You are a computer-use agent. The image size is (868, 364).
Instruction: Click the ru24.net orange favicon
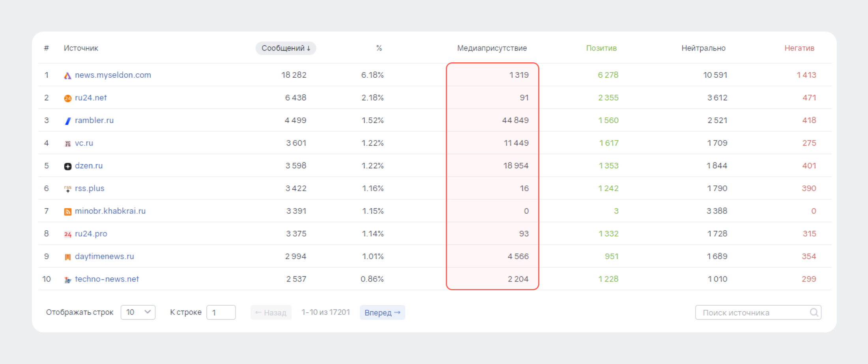pos(68,98)
